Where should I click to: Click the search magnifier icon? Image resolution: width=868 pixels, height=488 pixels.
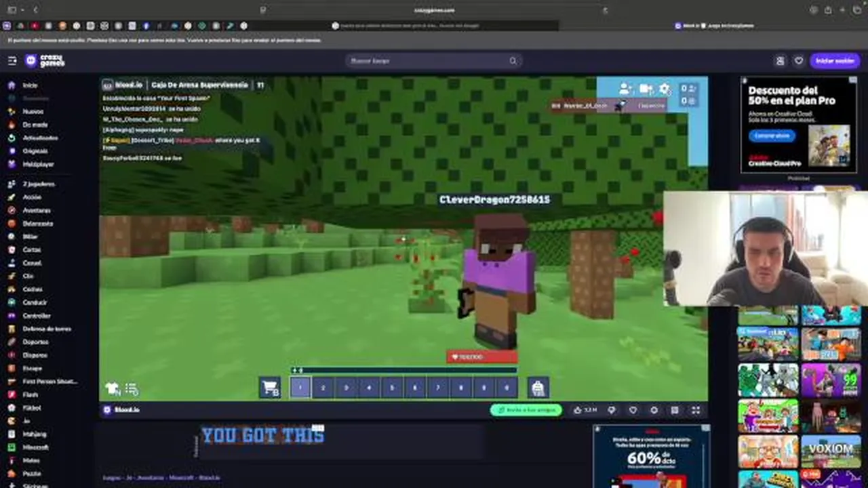(x=513, y=61)
